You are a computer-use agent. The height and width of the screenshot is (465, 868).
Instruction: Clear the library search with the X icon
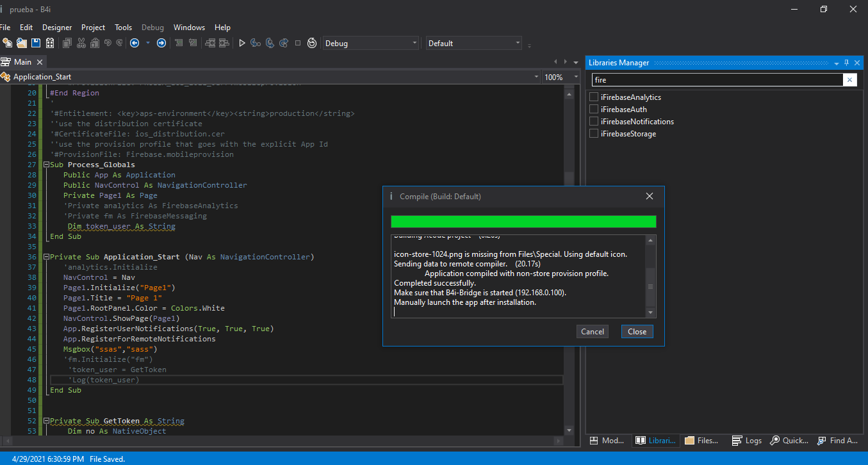[850, 80]
